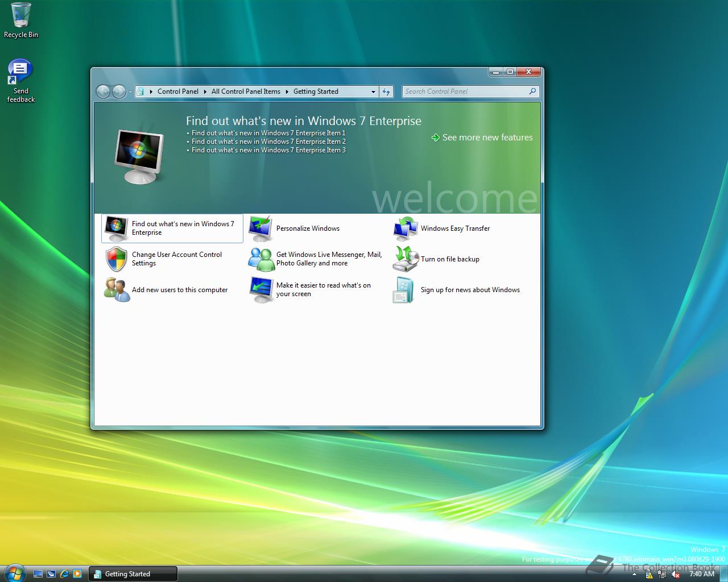Launch Internet Explorer from Quick Launch

64,574
